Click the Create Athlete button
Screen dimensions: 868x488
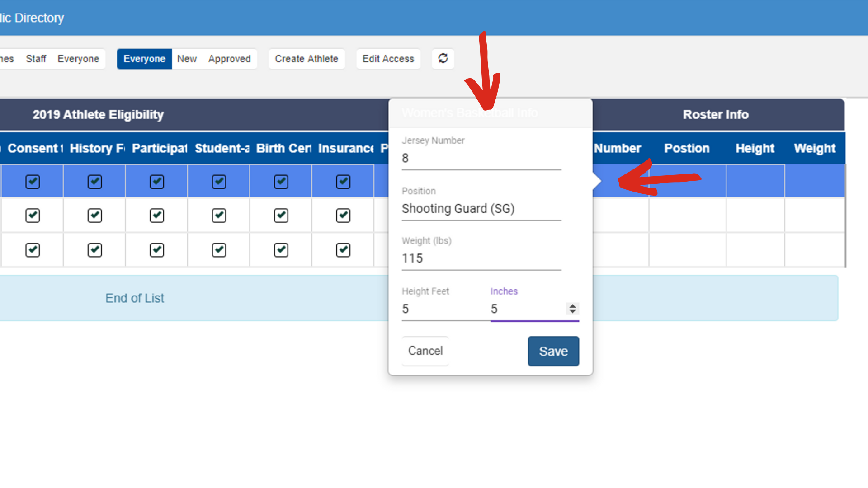tap(307, 59)
